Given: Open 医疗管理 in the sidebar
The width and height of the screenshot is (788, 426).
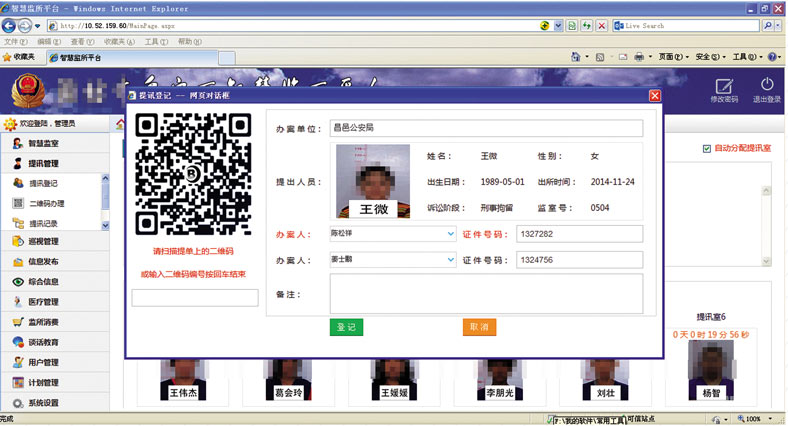Looking at the screenshot, I should coord(55,302).
